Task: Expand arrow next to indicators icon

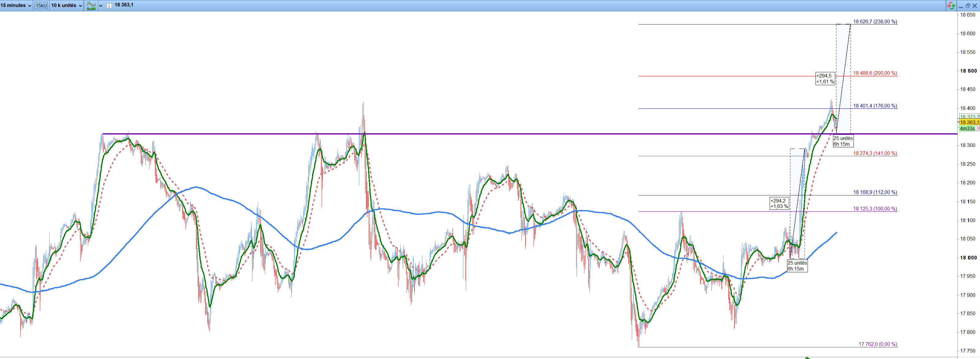Action: click(101, 5)
